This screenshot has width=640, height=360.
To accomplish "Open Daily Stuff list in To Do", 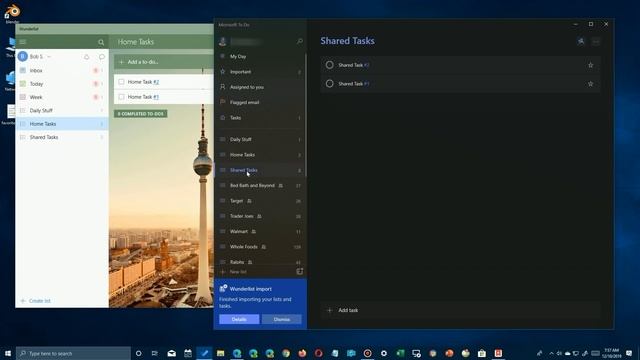I will pos(260,140).
